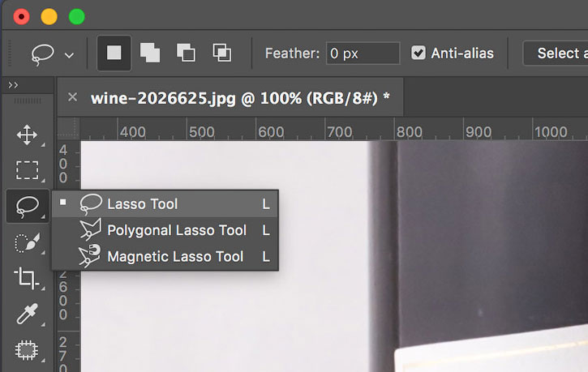
Task: Click the Lasso tool in the toolbar
Action: (28, 207)
